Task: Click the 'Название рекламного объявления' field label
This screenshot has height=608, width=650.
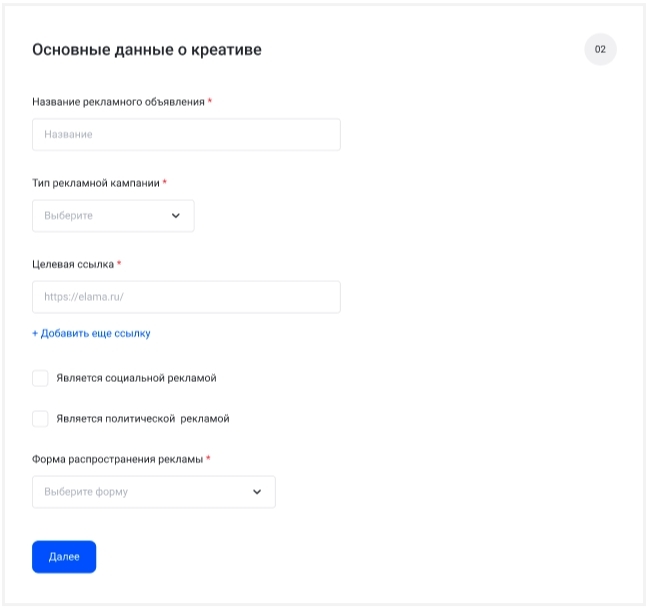Action: pyautogui.click(x=119, y=102)
